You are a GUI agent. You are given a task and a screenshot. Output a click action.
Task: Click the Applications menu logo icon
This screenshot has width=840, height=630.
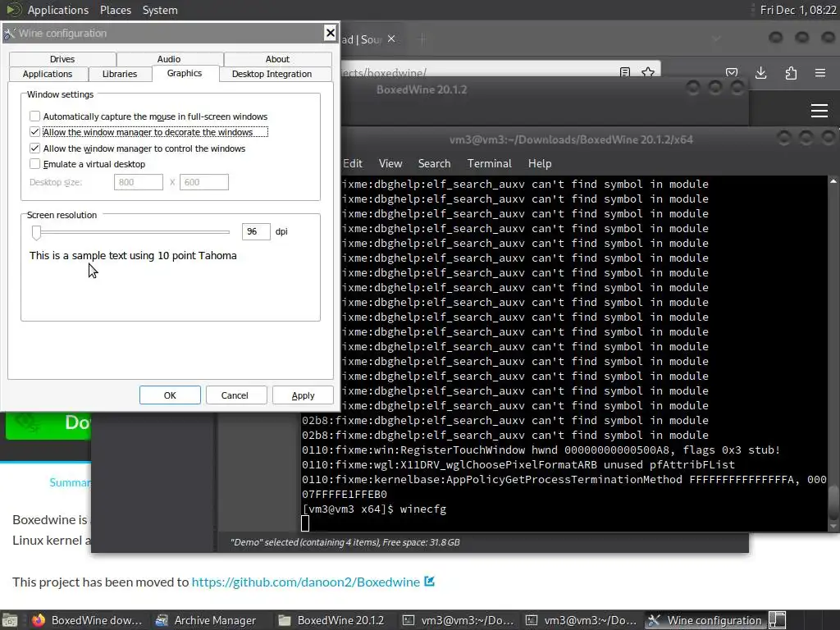click(x=14, y=10)
